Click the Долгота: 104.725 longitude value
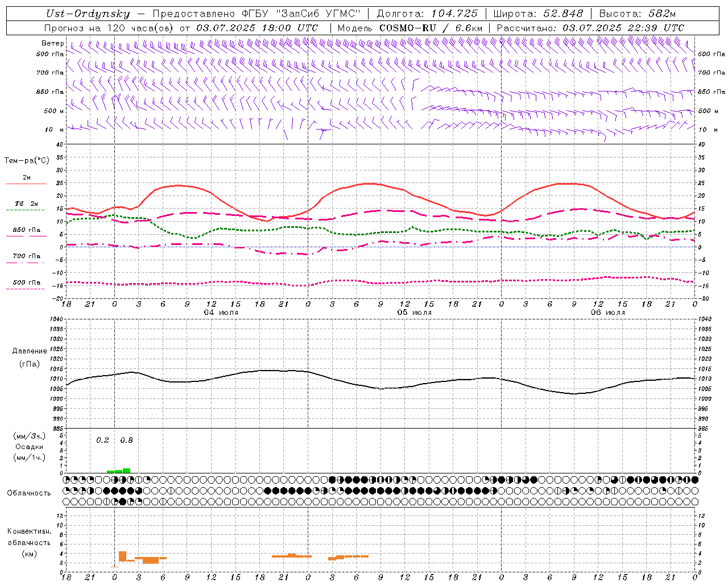This screenshot has width=728, height=582. pos(427,14)
